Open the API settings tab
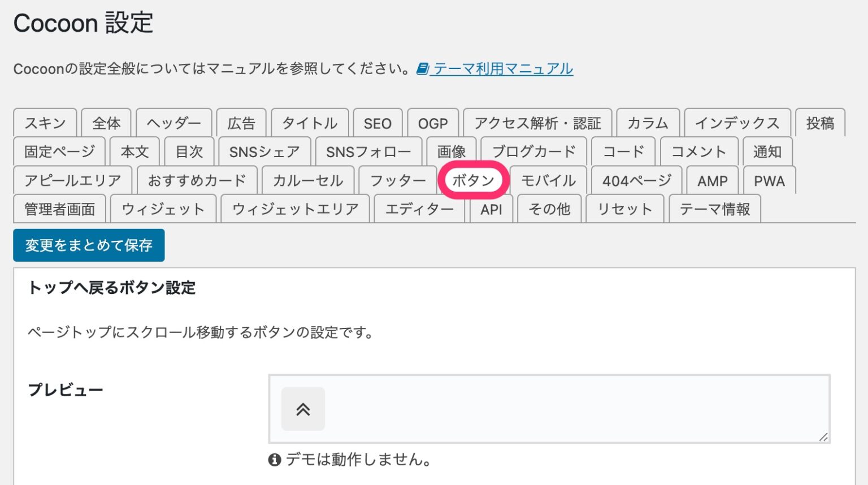Image resolution: width=868 pixels, height=485 pixels. 491,209
